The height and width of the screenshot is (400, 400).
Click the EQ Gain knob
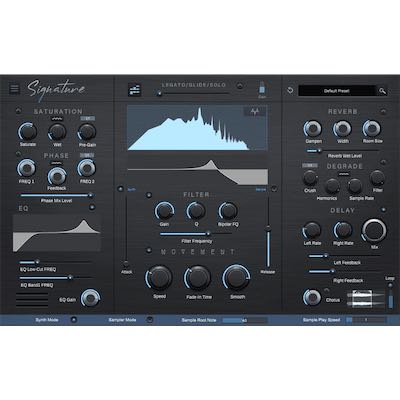point(90,298)
